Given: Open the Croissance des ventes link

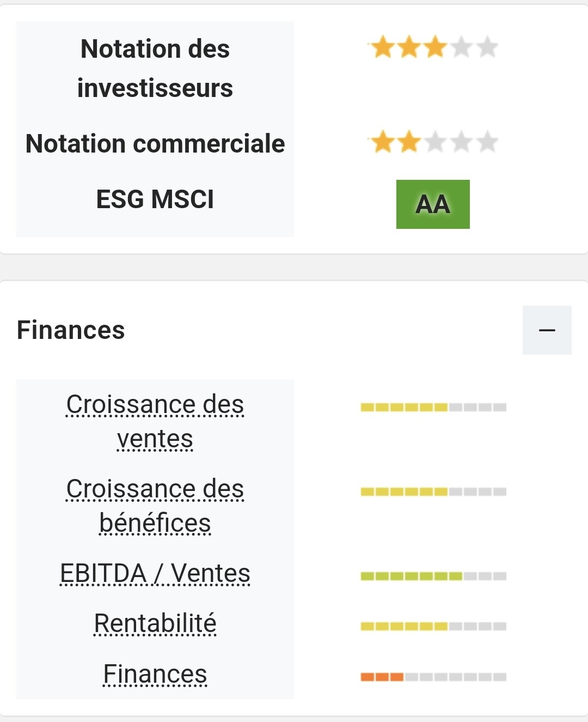Looking at the screenshot, I should coord(155,422).
